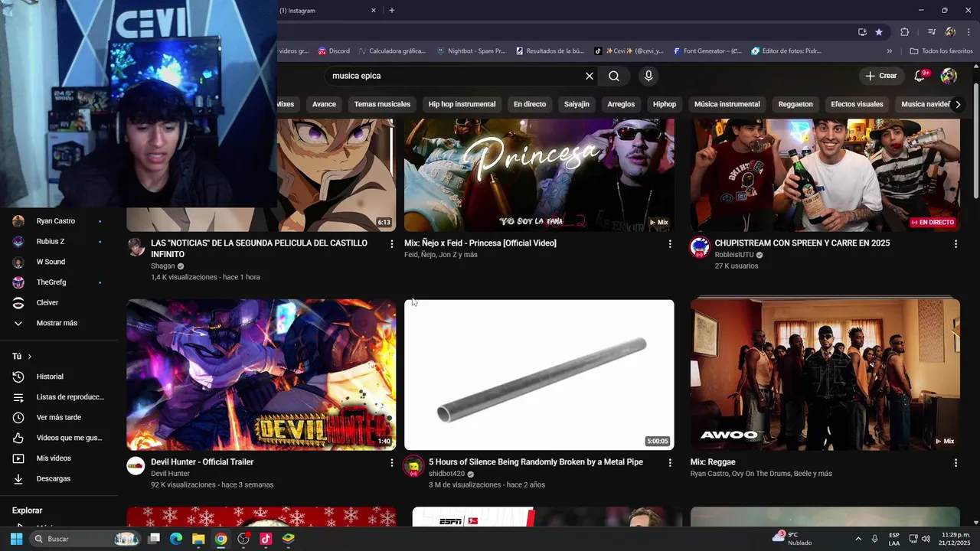Open Task View in the taskbar
The height and width of the screenshot is (551, 980).
click(x=154, y=539)
